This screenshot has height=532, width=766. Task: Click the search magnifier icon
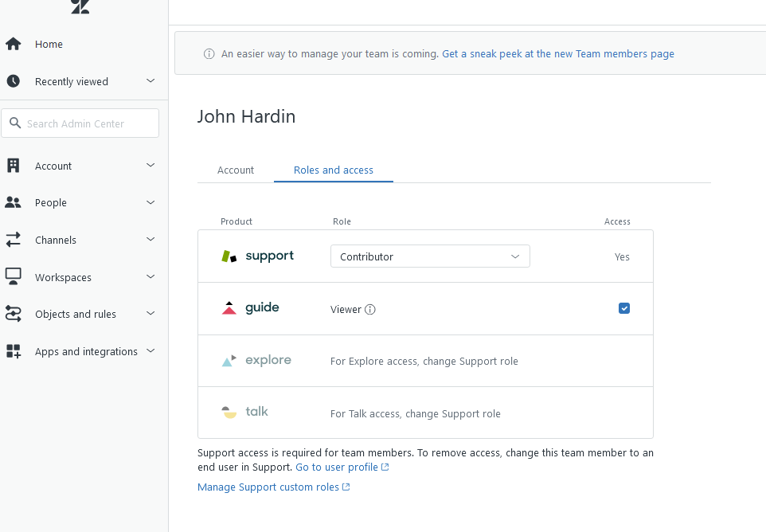[x=15, y=123]
